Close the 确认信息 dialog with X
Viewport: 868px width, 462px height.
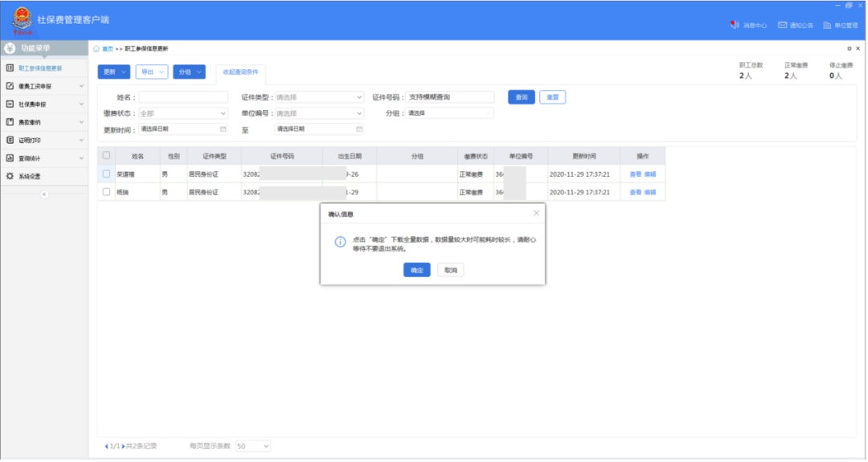click(x=536, y=214)
